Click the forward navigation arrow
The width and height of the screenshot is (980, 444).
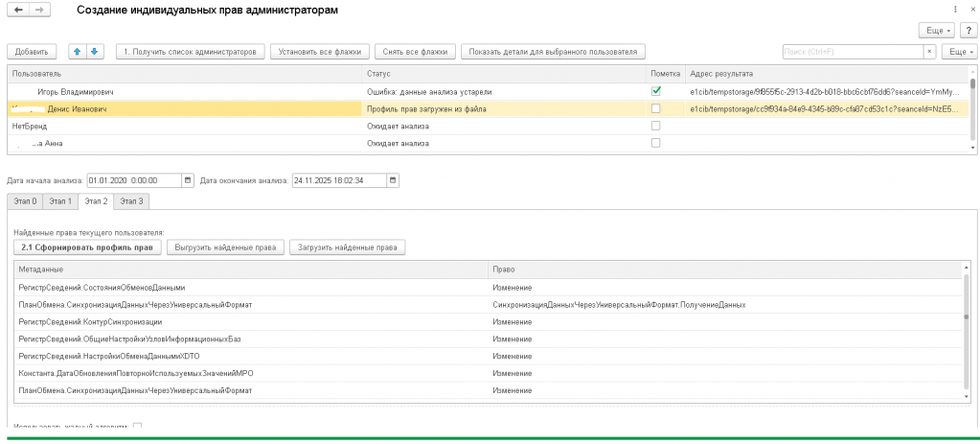(39, 10)
